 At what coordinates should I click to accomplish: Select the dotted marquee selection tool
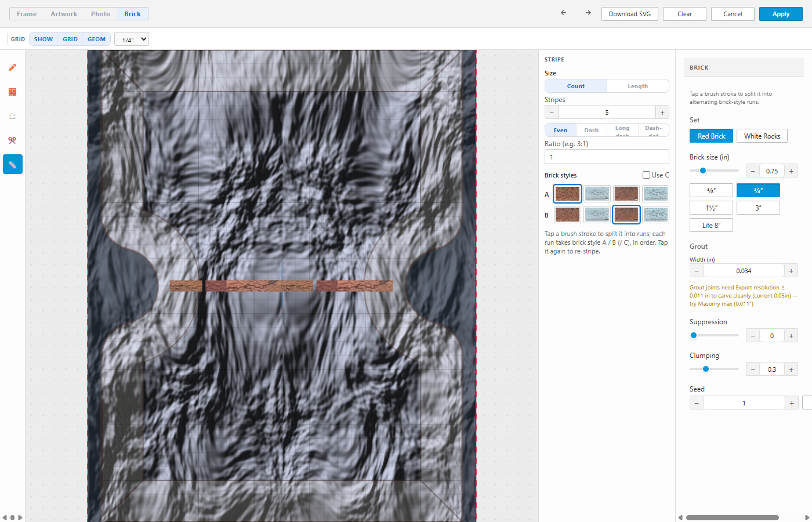coord(12,117)
